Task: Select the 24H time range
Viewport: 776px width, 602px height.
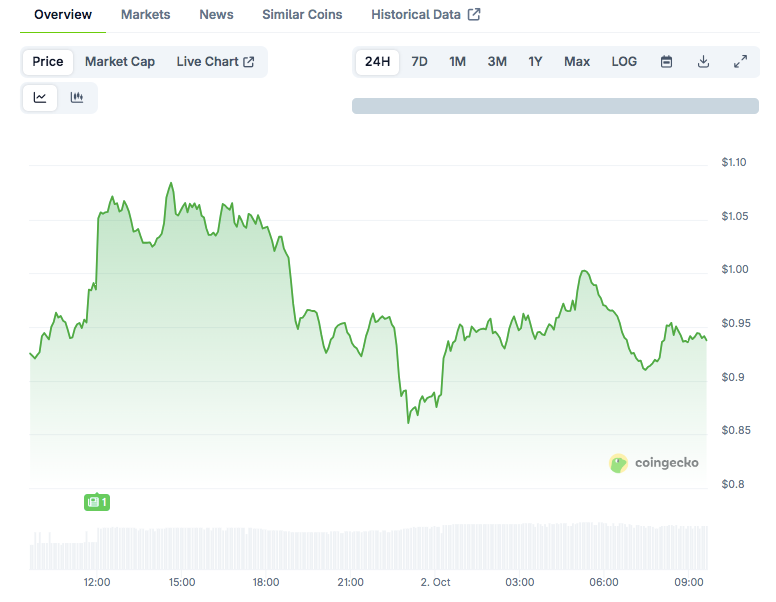Action: [x=377, y=61]
